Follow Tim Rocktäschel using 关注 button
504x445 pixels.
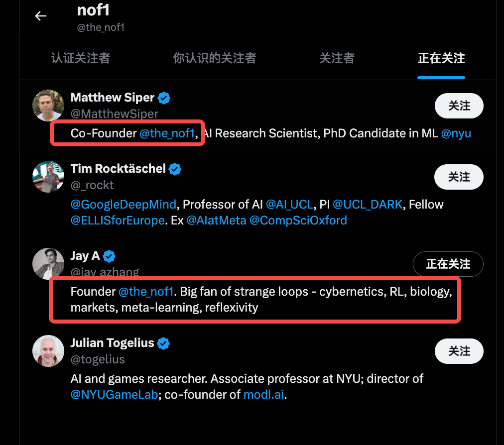pos(459,177)
